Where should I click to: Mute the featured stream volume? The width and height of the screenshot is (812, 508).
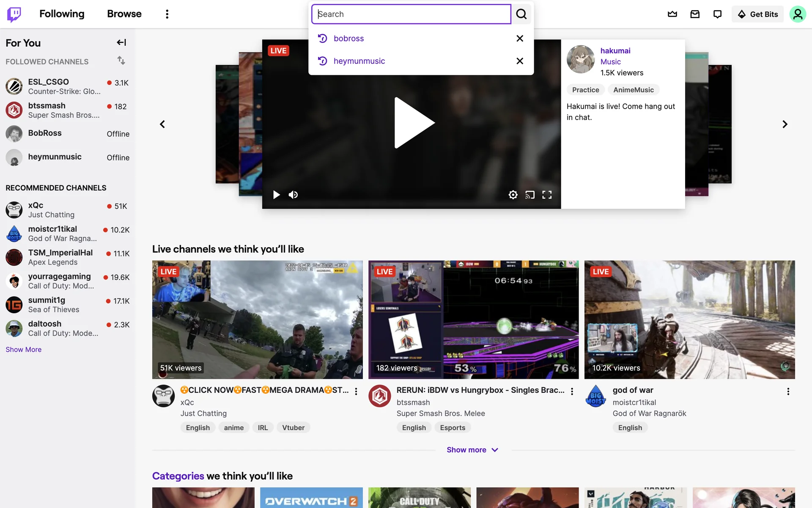(293, 195)
